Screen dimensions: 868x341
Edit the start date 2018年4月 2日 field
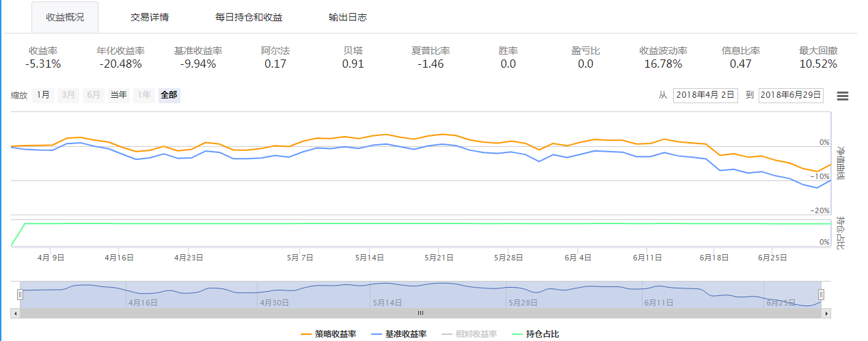pos(705,95)
